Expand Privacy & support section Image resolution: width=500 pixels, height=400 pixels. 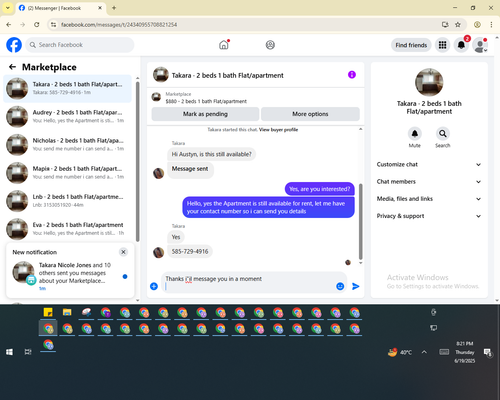tap(429, 216)
